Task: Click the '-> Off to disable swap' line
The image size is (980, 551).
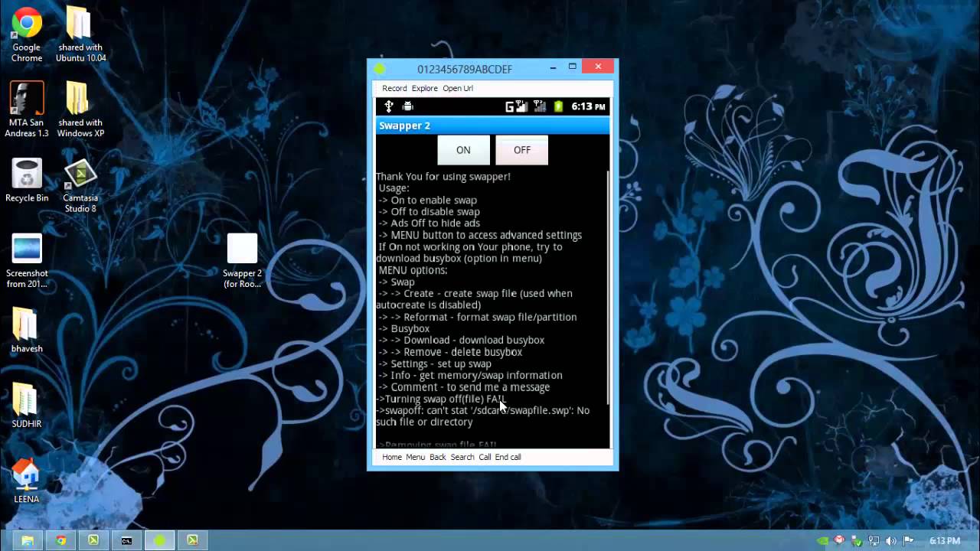Action: (x=429, y=212)
